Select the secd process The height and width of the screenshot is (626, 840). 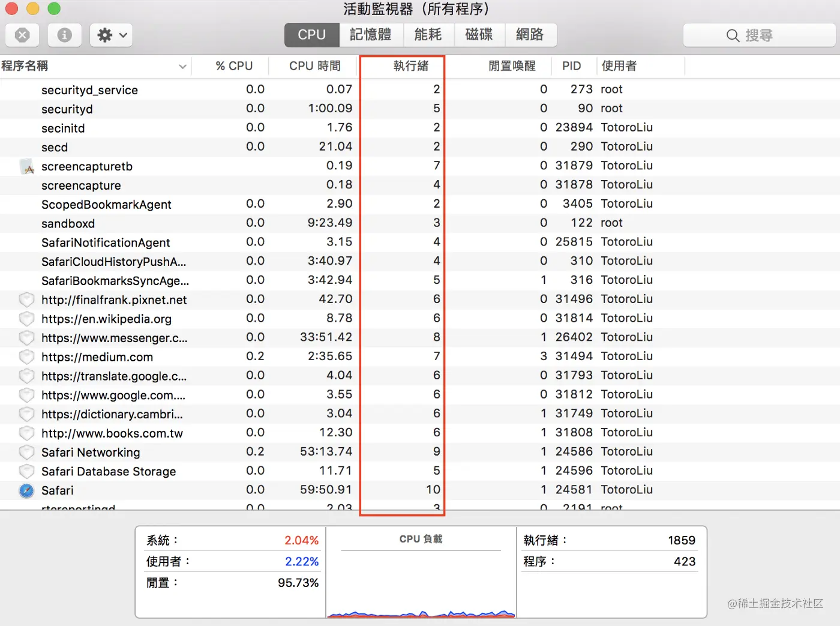(x=55, y=147)
